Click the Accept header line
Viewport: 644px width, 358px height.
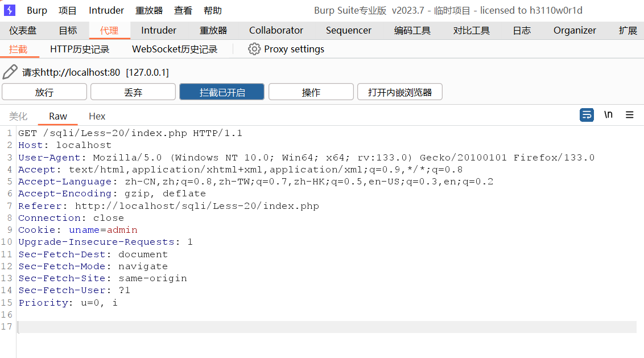click(x=240, y=170)
